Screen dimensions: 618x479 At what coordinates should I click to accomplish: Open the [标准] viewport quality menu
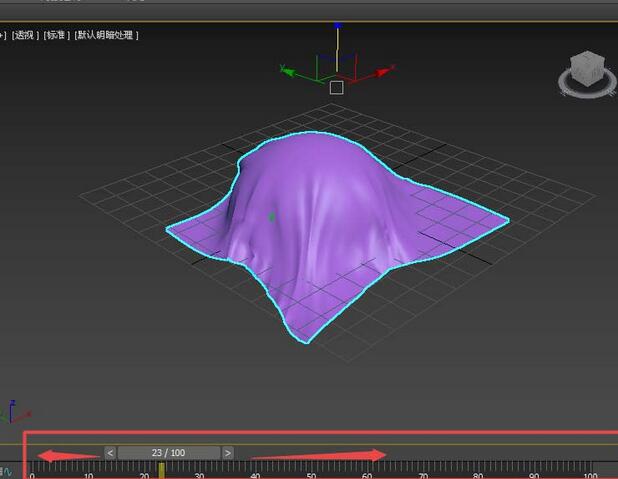pos(54,35)
